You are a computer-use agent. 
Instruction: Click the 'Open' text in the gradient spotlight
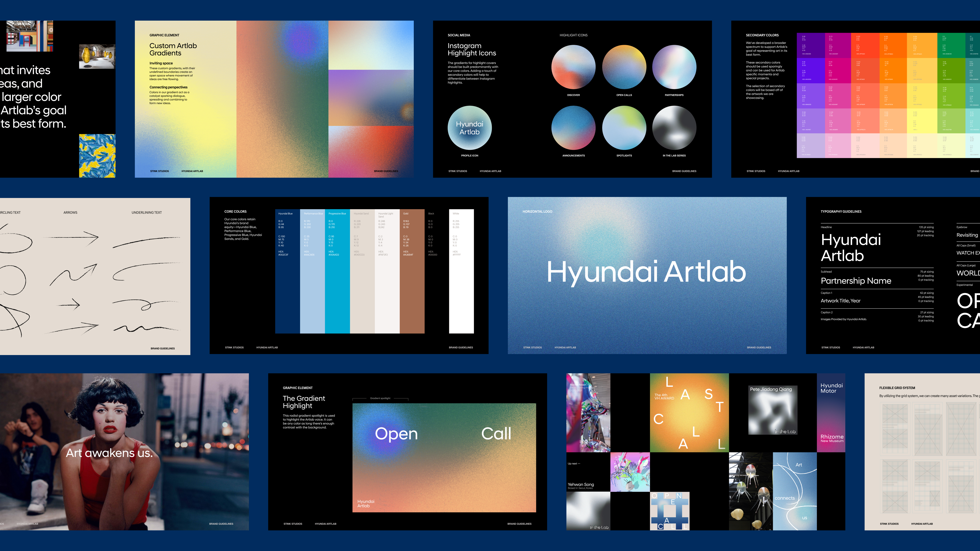(x=396, y=433)
